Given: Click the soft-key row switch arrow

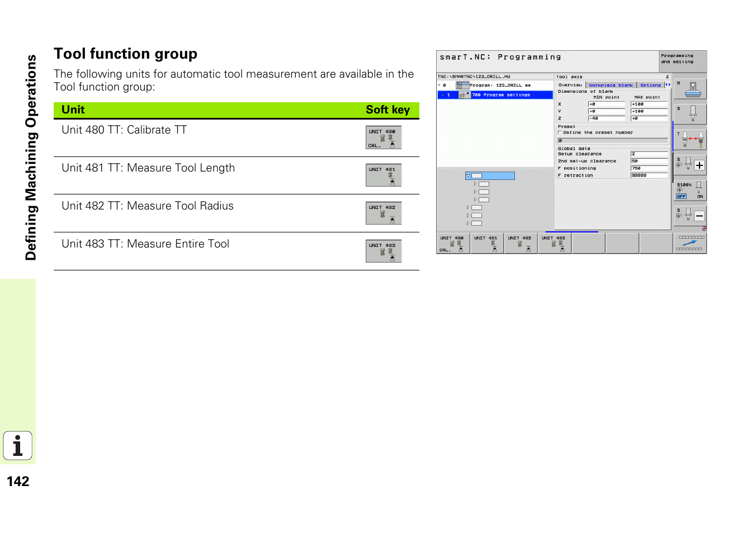Looking at the screenshot, I should (690, 244).
